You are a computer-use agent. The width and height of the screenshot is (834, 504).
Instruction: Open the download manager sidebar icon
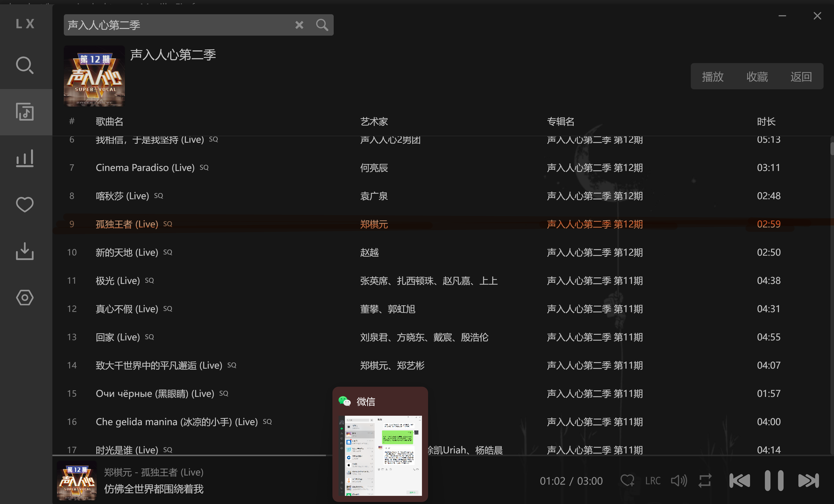tap(25, 251)
